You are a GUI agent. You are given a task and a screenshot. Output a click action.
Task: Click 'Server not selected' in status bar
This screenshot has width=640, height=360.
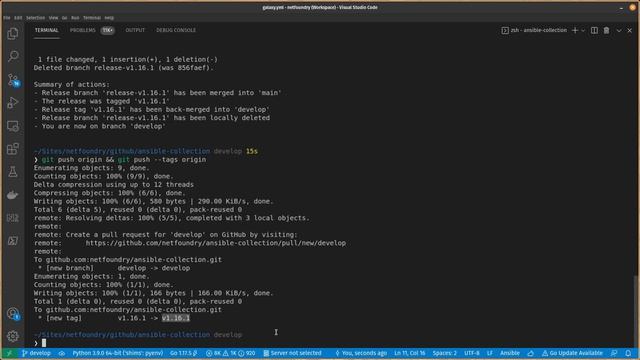292,353
